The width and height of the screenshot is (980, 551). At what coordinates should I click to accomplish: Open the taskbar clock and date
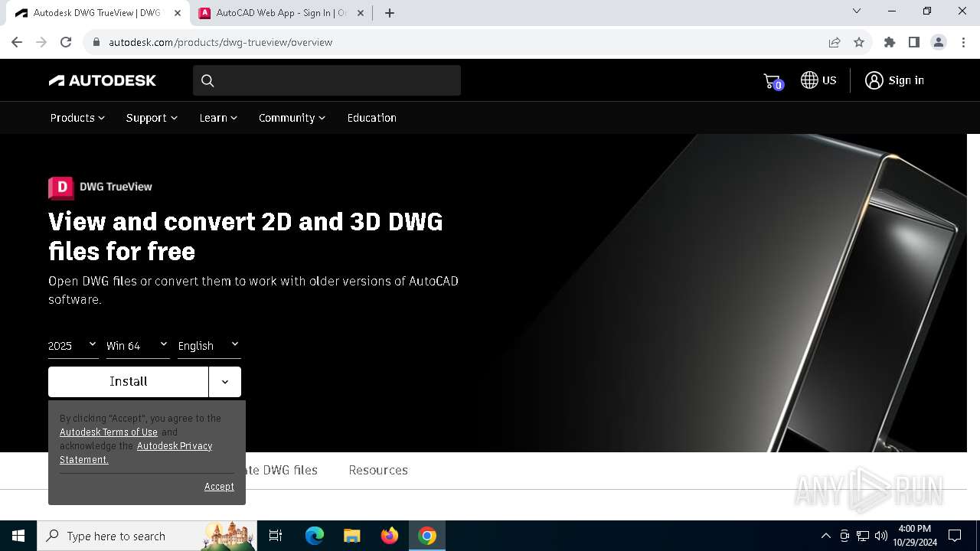click(914, 536)
